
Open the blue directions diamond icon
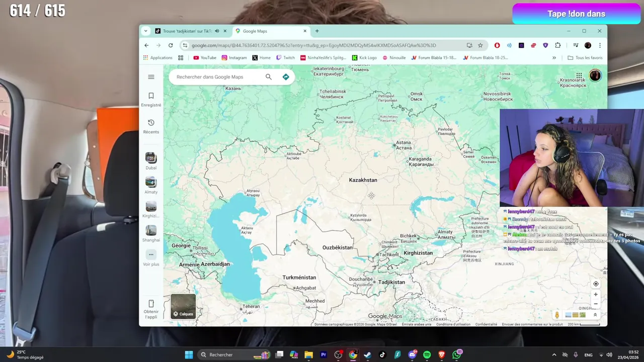pyautogui.click(x=286, y=77)
